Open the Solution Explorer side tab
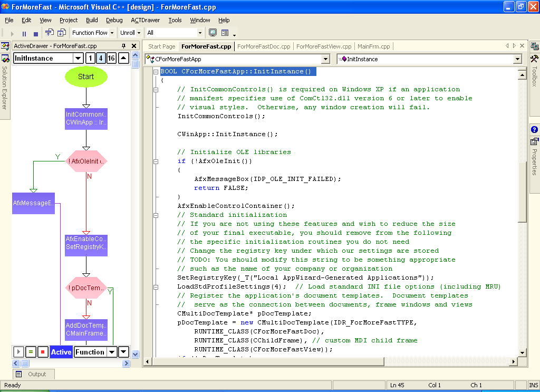 [x=5, y=87]
